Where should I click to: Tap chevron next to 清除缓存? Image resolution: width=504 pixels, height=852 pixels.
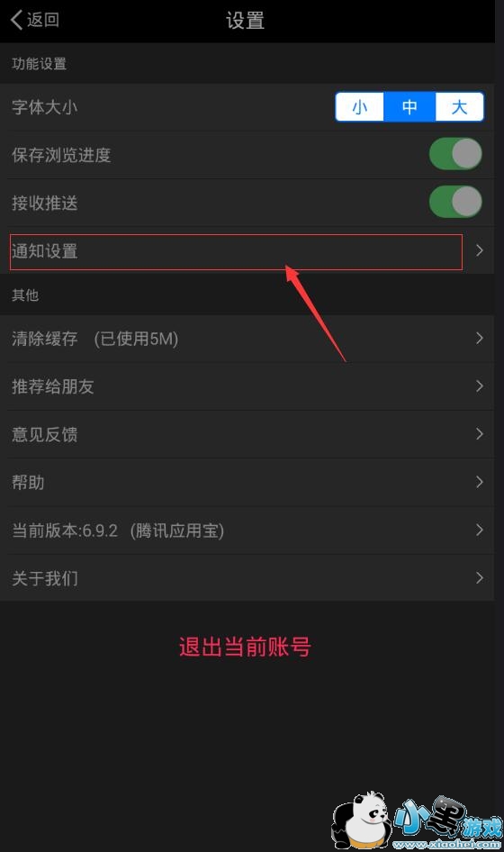480,339
